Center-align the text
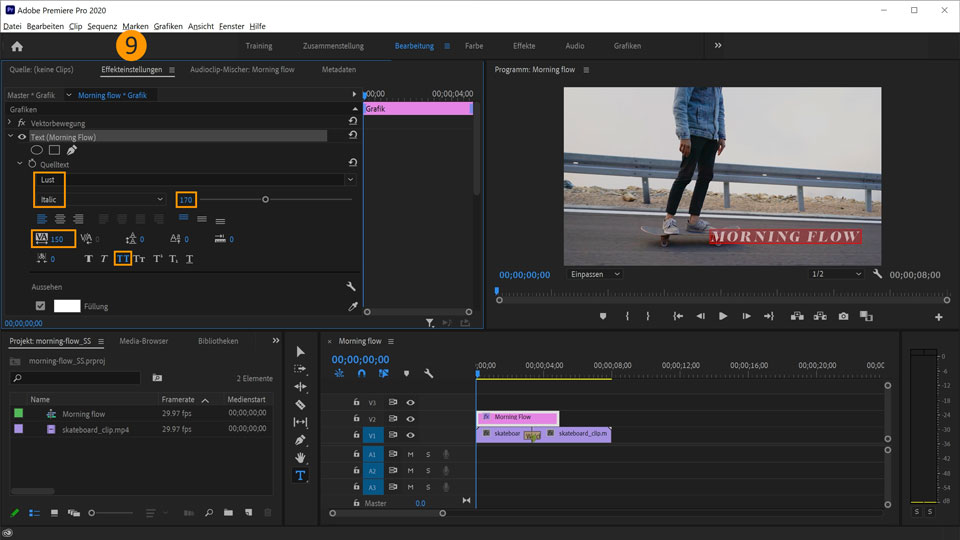The width and height of the screenshot is (960, 540). 60,219
